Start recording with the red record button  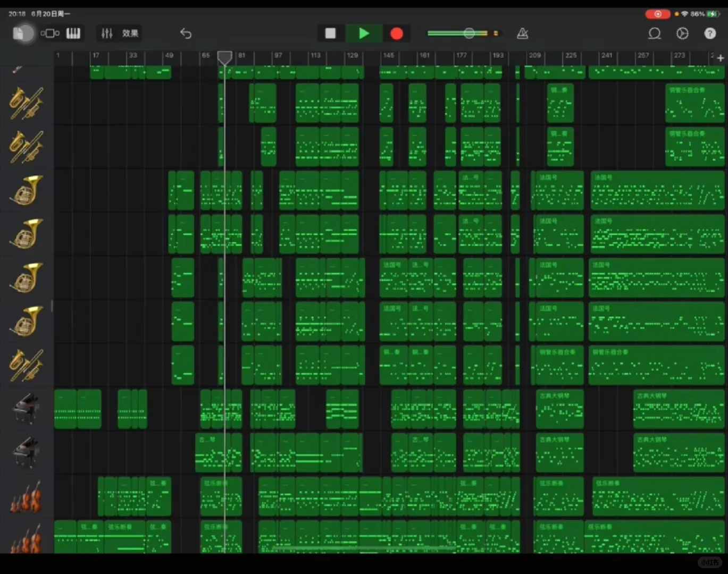pyautogui.click(x=397, y=33)
